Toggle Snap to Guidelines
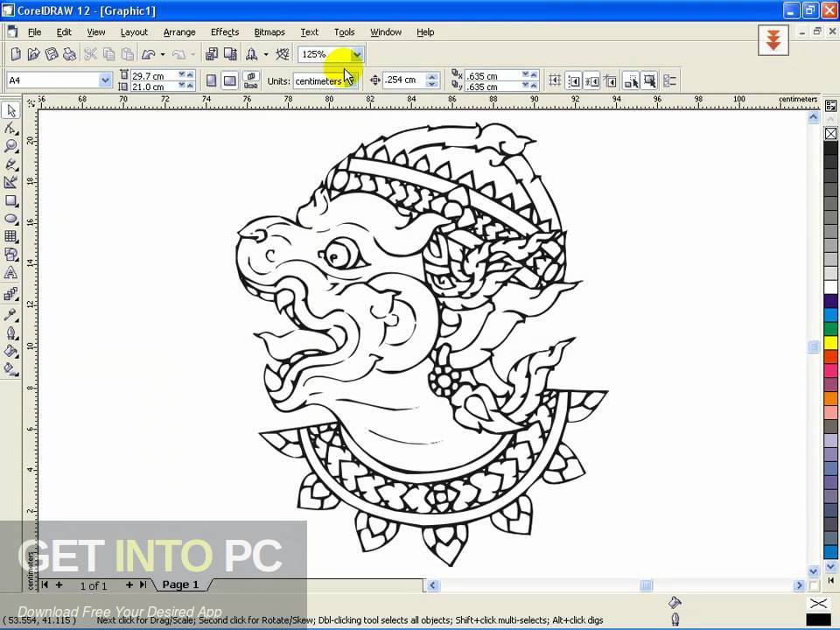 tap(574, 80)
